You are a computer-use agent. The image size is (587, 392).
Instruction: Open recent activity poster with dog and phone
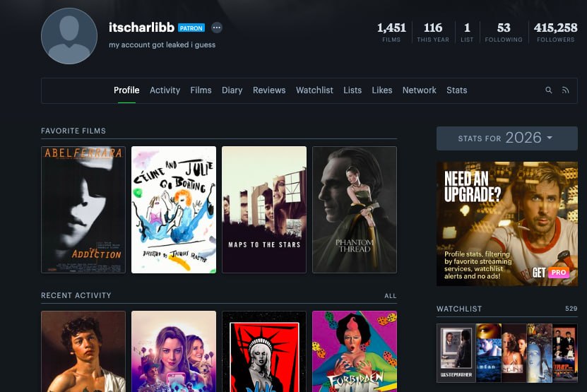click(174, 351)
